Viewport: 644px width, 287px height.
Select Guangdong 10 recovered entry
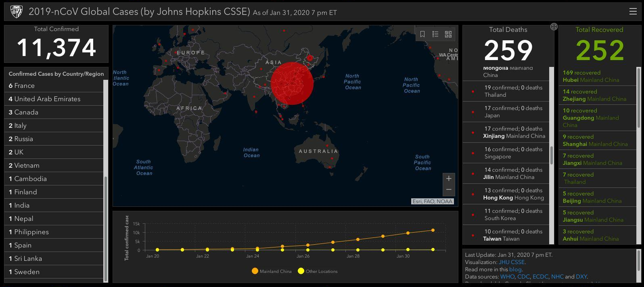pyautogui.click(x=597, y=118)
